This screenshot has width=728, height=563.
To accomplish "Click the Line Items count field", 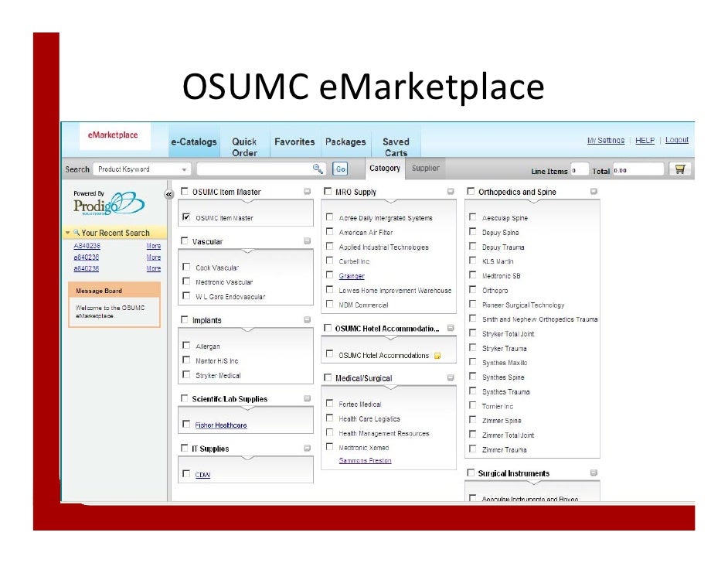I will pos(580,170).
